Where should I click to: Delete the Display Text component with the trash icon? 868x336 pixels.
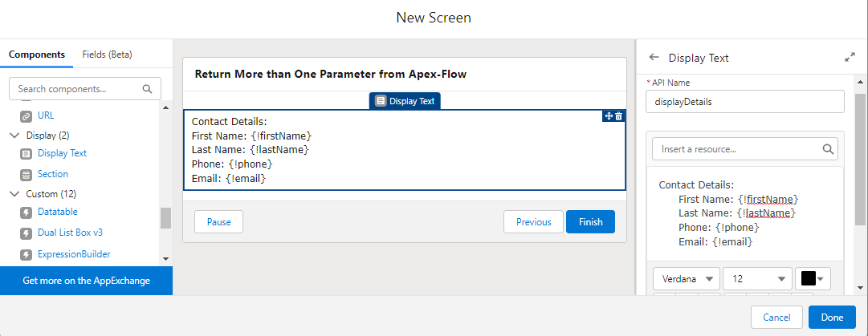coord(619,116)
